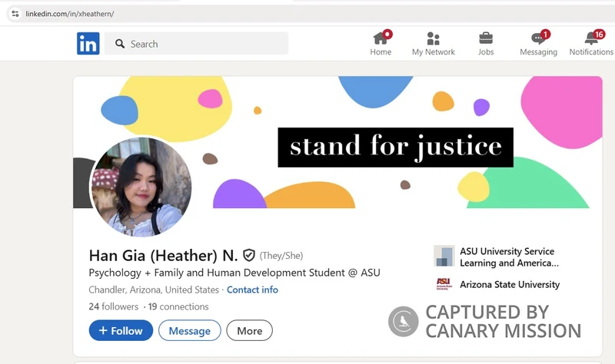Click the (They/She) pronoun text

pos(281,256)
